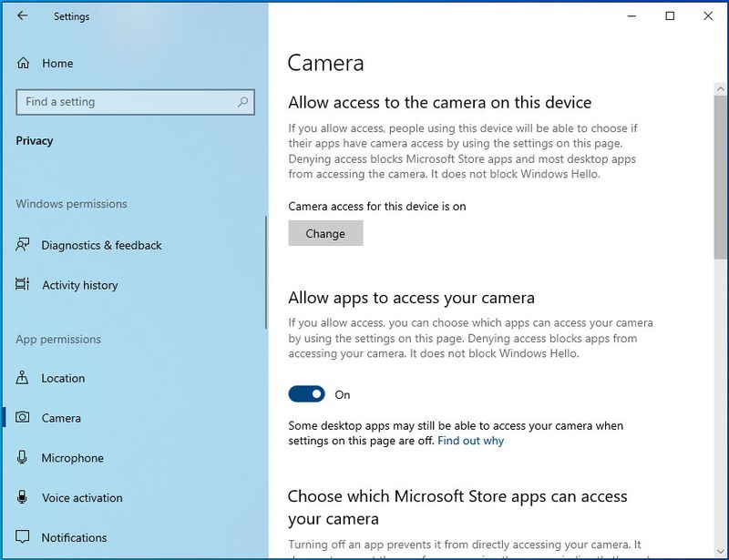The height and width of the screenshot is (560, 729).
Task: Click the Camera icon in sidebar
Action: [22, 417]
